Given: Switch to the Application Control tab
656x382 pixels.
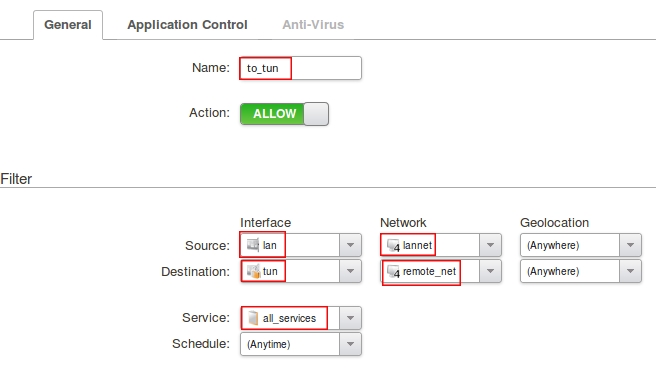Looking at the screenshot, I should (187, 25).
